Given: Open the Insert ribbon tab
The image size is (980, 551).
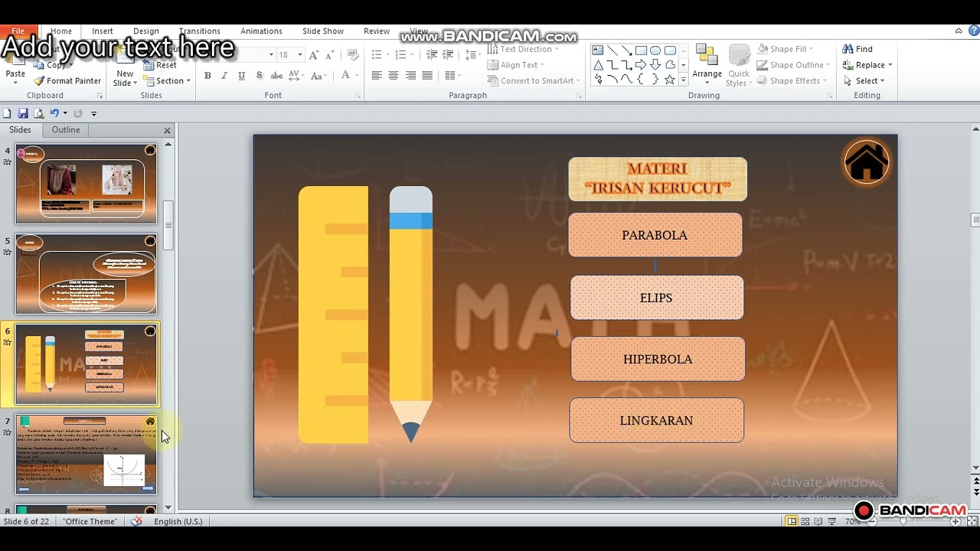Looking at the screenshot, I should (103, 31).
